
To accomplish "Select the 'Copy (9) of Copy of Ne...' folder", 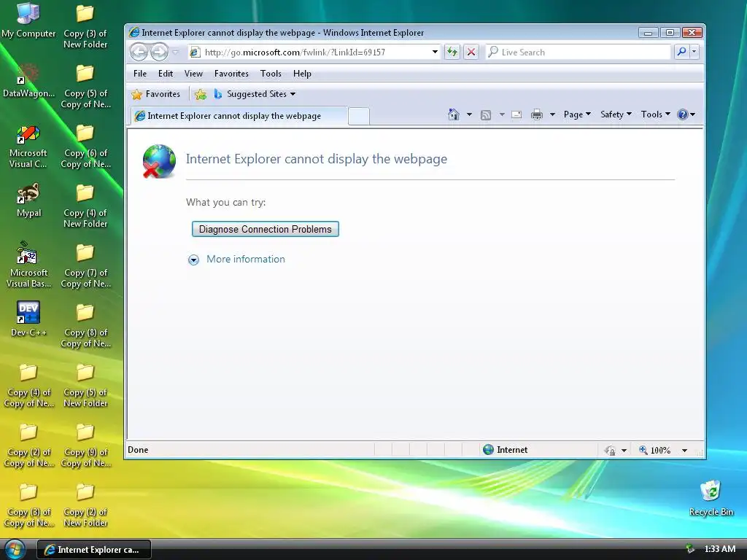I will click(x=85, y=445).
